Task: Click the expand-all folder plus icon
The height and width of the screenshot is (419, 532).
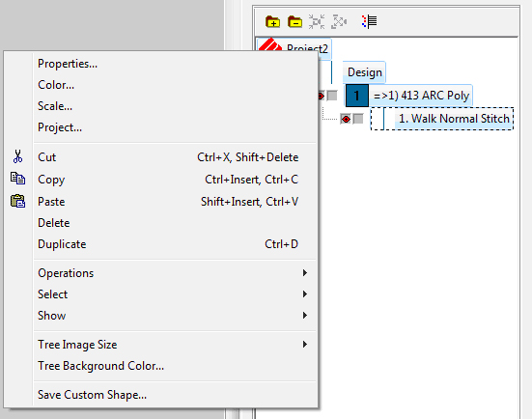Action: click(x=273, y=21)
